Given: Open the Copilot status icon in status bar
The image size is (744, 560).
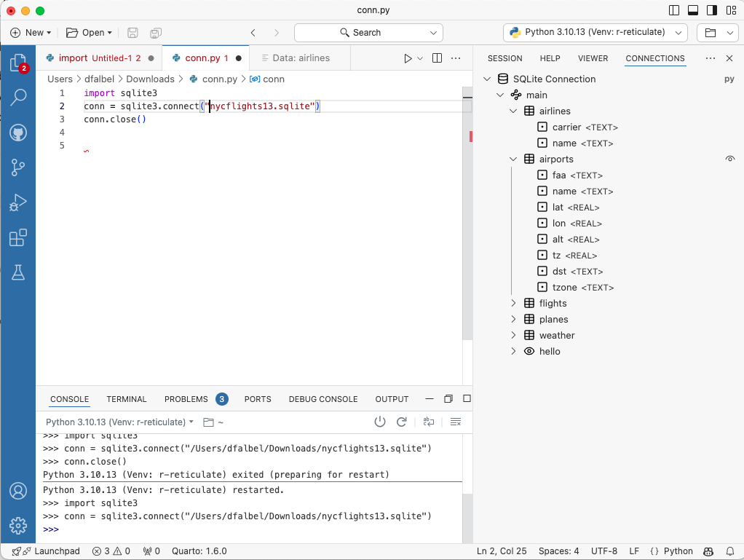Looking at the screenshot, I should 708,551.
